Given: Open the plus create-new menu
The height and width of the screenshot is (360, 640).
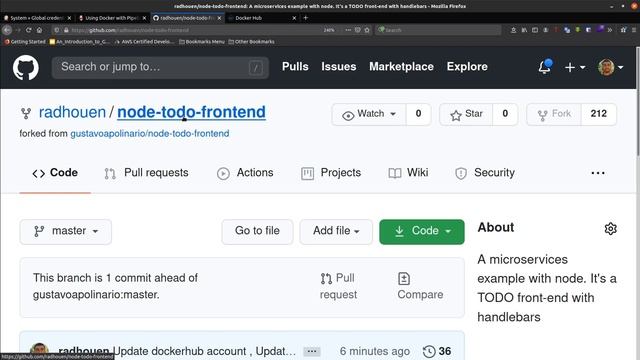Looking at the screenshot, I should [575, 67].
